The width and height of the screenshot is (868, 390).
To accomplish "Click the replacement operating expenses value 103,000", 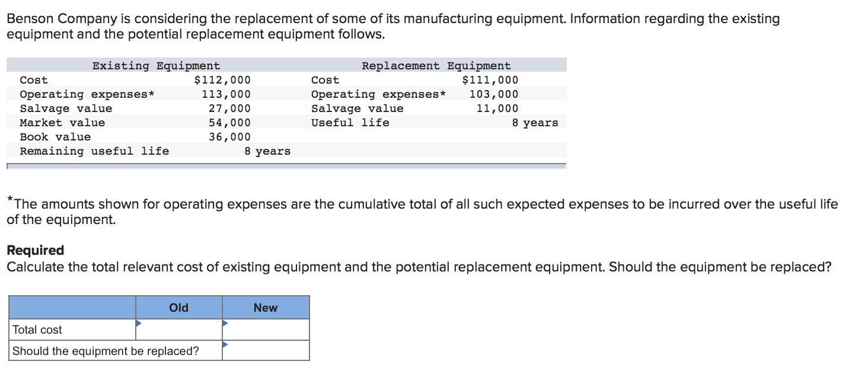I will (x=493, y=94).
